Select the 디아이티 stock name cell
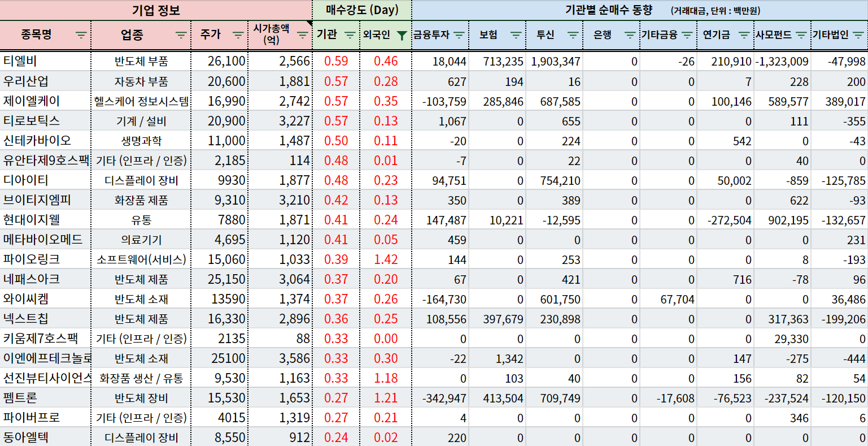Viewport: 868px width, 446px height. (45, 180)
